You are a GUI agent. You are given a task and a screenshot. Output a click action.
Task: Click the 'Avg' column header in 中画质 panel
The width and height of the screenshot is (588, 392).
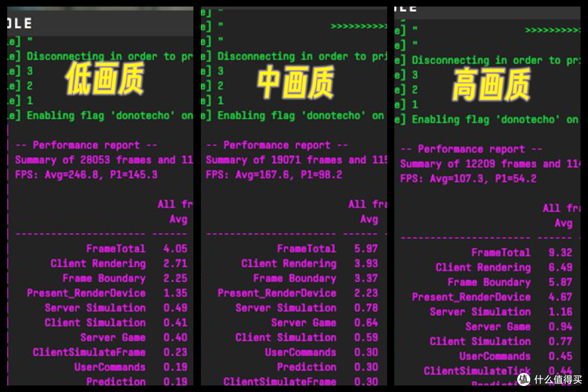coord(369,219)
